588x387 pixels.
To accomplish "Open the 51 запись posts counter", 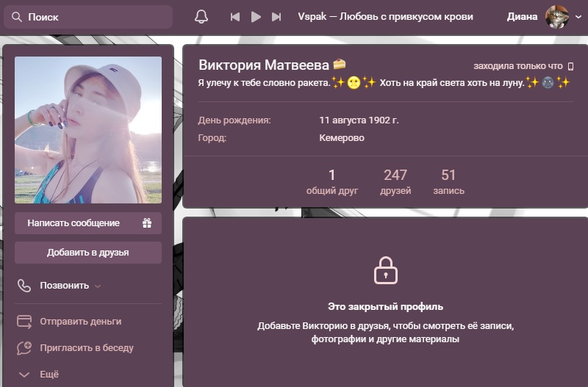I will [x=448, y=181].
